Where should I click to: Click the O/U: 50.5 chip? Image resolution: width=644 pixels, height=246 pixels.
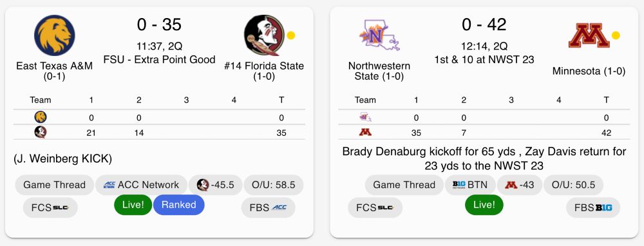click(573, 185)
